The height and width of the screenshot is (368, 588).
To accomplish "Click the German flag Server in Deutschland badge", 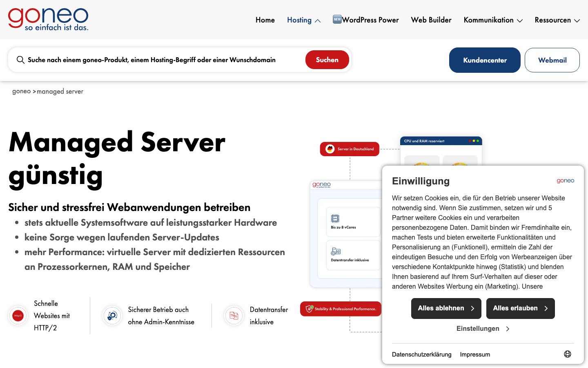I will (350, 149).
